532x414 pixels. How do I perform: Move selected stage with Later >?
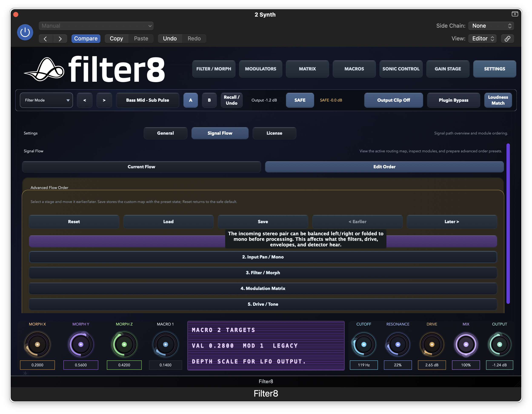click(452, 222)
